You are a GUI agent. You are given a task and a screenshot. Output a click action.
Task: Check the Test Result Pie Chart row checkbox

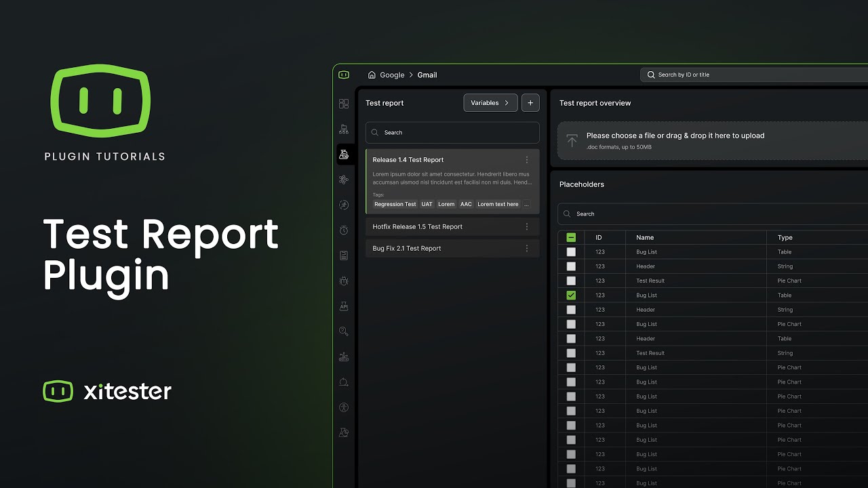click(x=571, y=281)
